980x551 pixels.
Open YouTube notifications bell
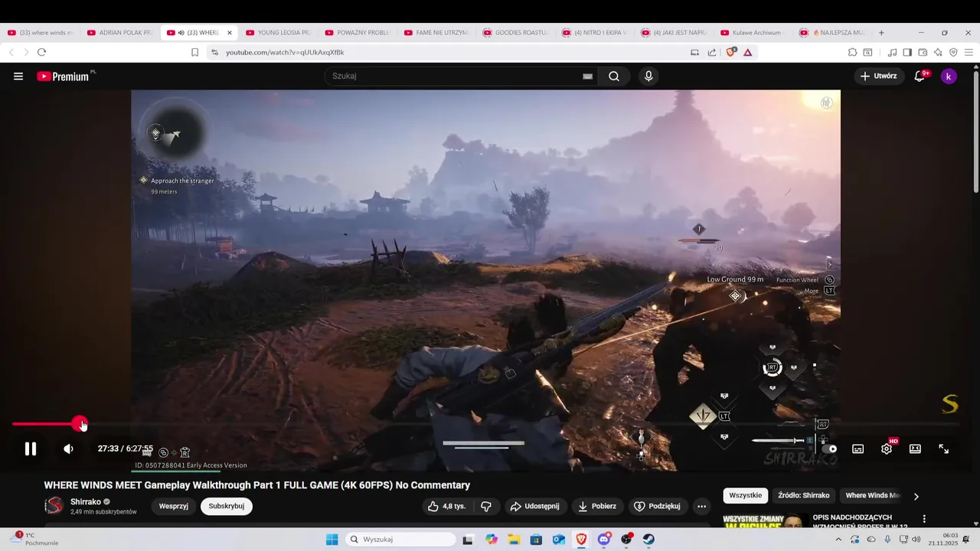[920, 76]
